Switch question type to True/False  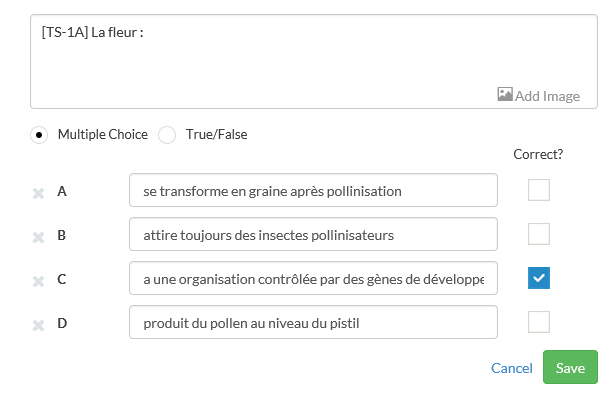pyautogui.click(x=167, y=135)
